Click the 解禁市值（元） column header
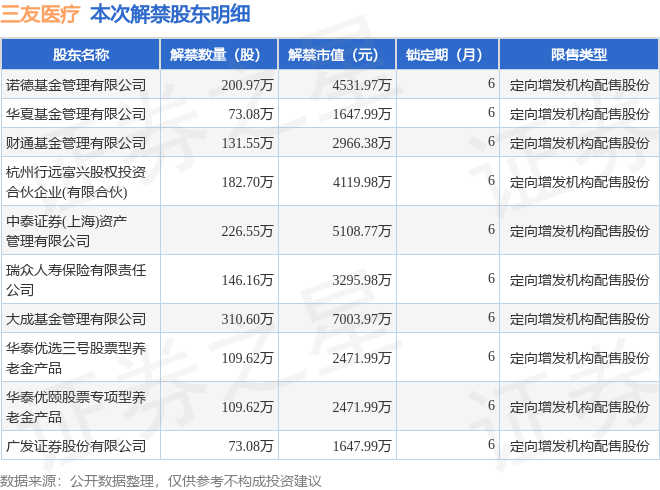 (x=337, y=55)
